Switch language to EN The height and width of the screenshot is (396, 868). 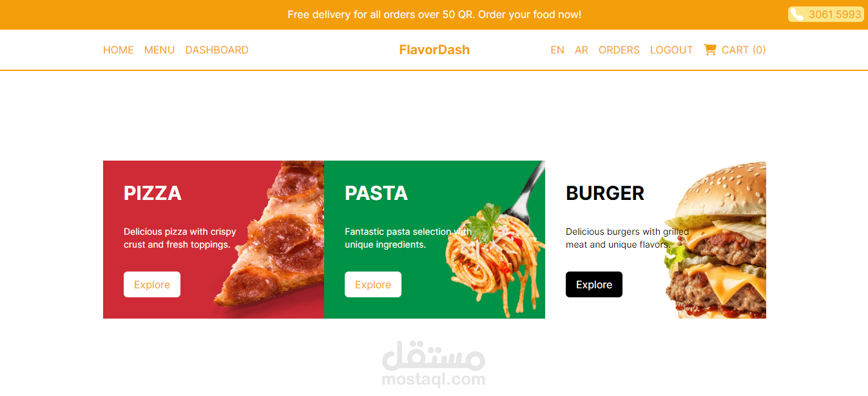[557, 50]
